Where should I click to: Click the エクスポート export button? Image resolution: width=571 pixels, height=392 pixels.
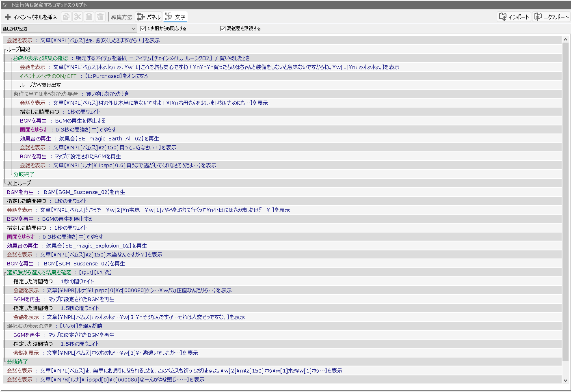(551, 17)
